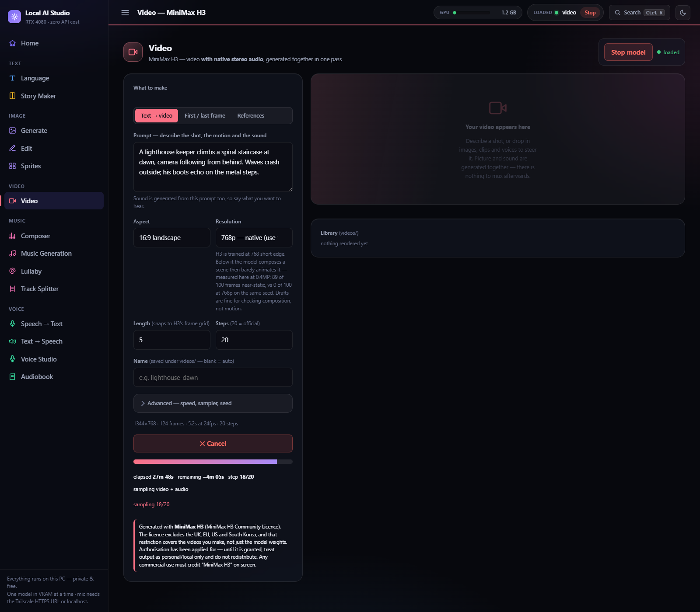Click the Stop model button

[x=628, y=52]
